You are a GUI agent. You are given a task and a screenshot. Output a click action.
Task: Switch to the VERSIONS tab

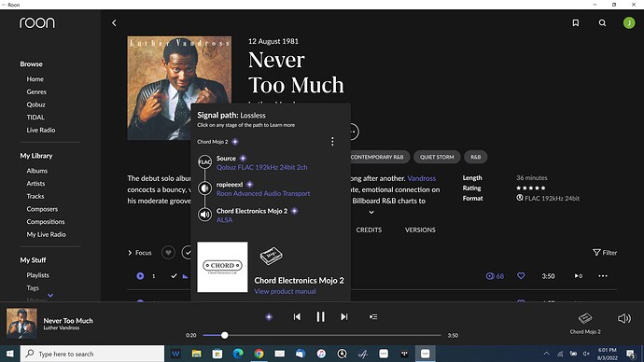tap(420, 230)
